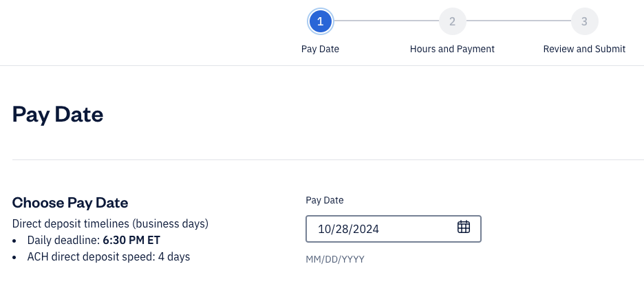Click the Direct deposit timelines text
This screenshot has width=644, height=288.
click(110, 223)
